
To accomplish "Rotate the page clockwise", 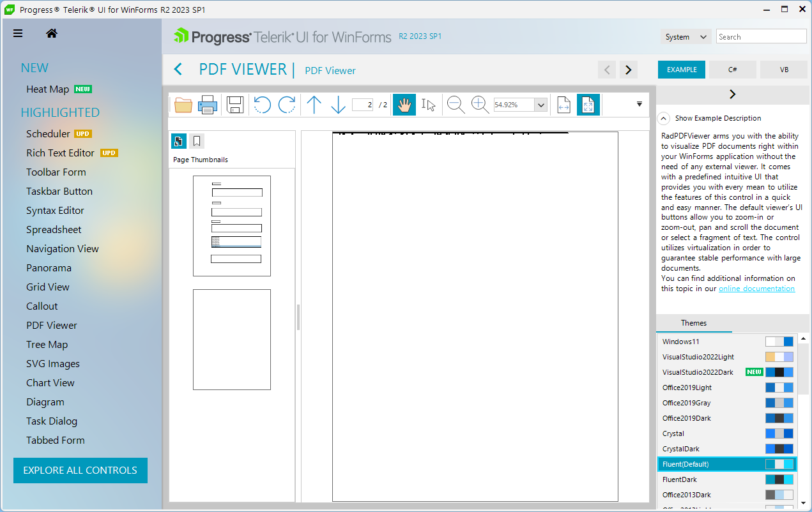I will pyautogui.click(x=287, y=104).
